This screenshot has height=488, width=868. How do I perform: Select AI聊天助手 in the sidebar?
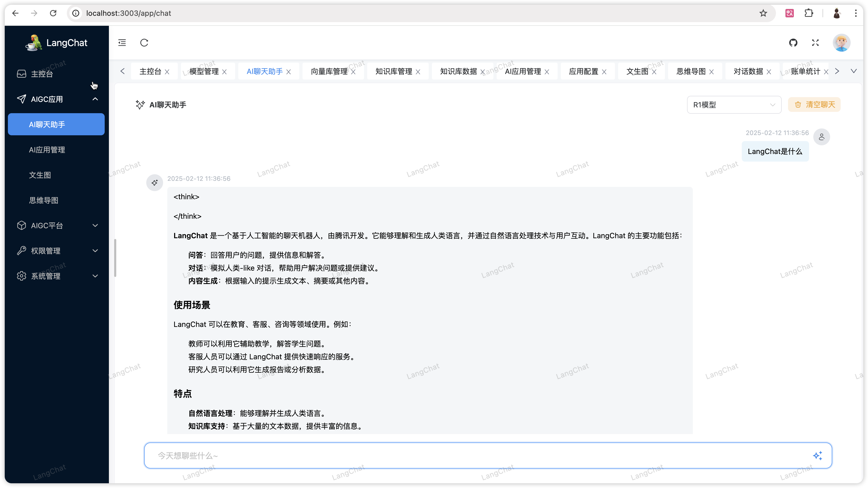coord(56,125)
